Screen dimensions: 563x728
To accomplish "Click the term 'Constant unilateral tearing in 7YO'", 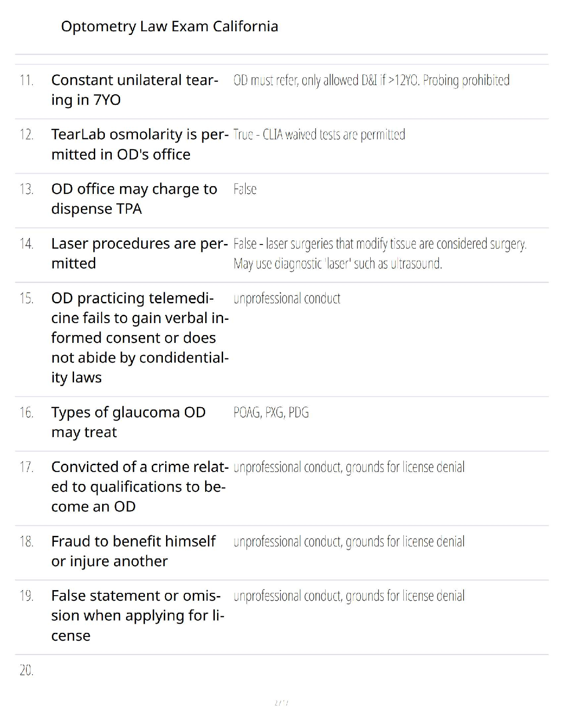I will [134, 90].
